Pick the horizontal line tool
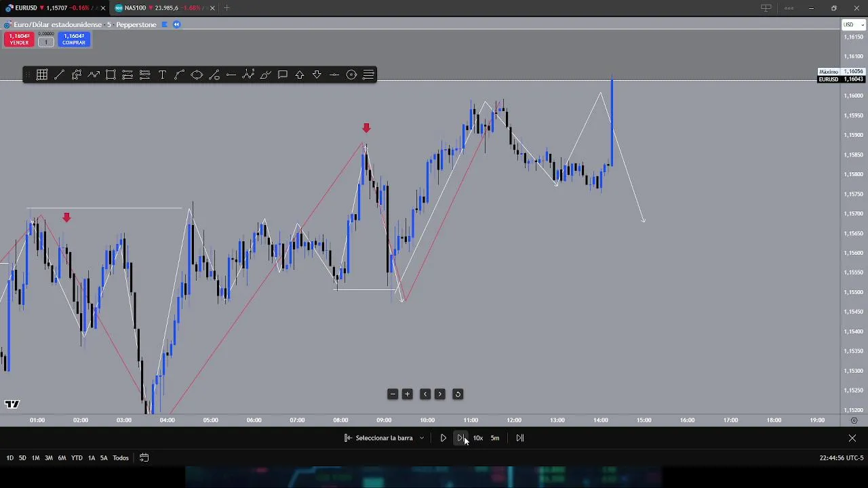This screenshot has width=868, height=488. click(231, 75)
